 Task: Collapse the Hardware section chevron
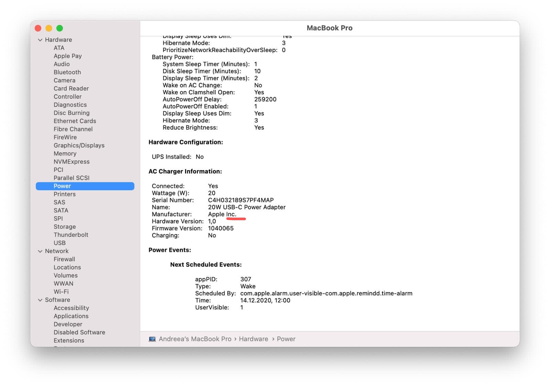(40, 40)
